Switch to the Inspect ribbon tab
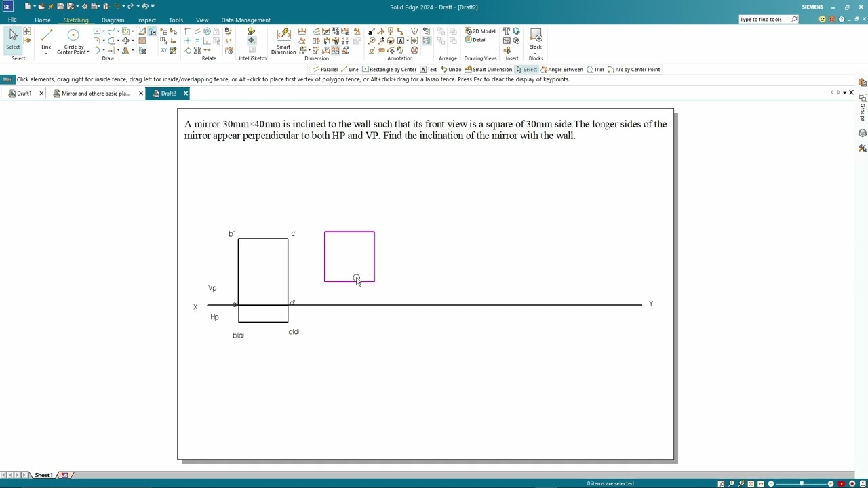The height and width of the screenshot is (488, 868). click(x=146, y=20)
